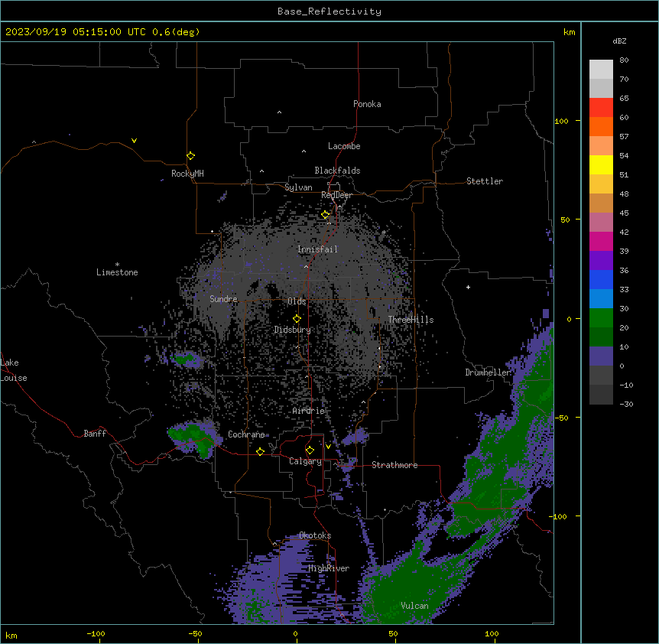Image resolution: width=659 pixels, height=644 pixels.
Task: Click the yellow diamond marker above Calgary
Action: [x=310, y=450]
